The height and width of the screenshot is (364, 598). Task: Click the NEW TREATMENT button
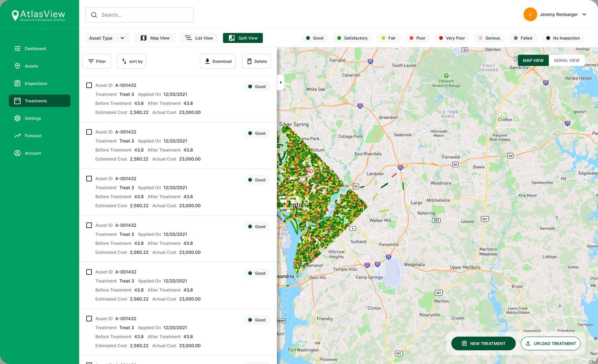click(483, 343)
